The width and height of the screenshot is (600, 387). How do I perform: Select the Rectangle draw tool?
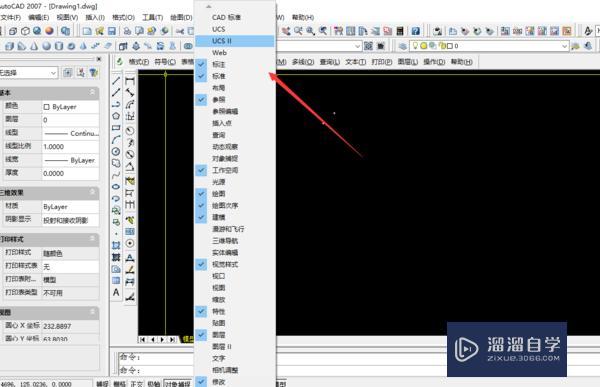116,128
